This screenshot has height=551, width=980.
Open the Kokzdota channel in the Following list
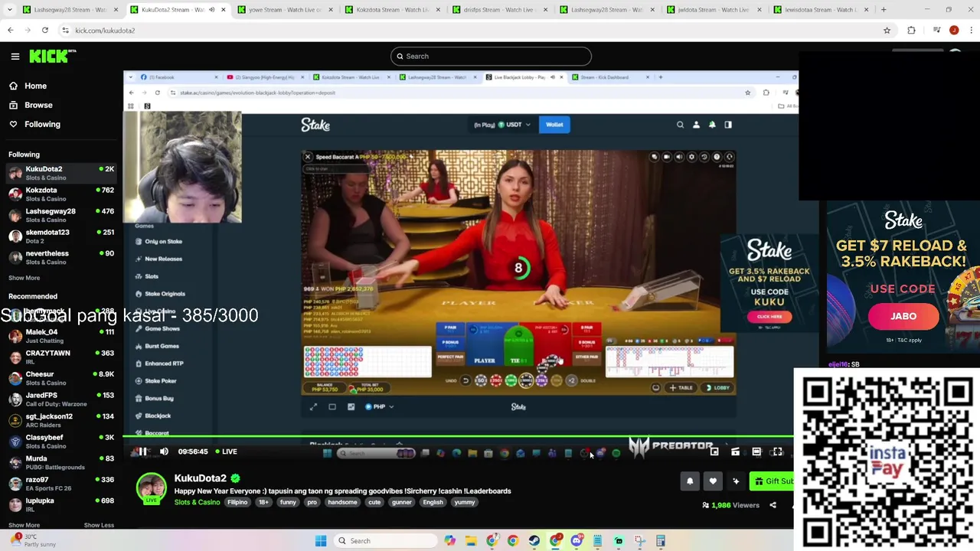click(x=60, y=194)
